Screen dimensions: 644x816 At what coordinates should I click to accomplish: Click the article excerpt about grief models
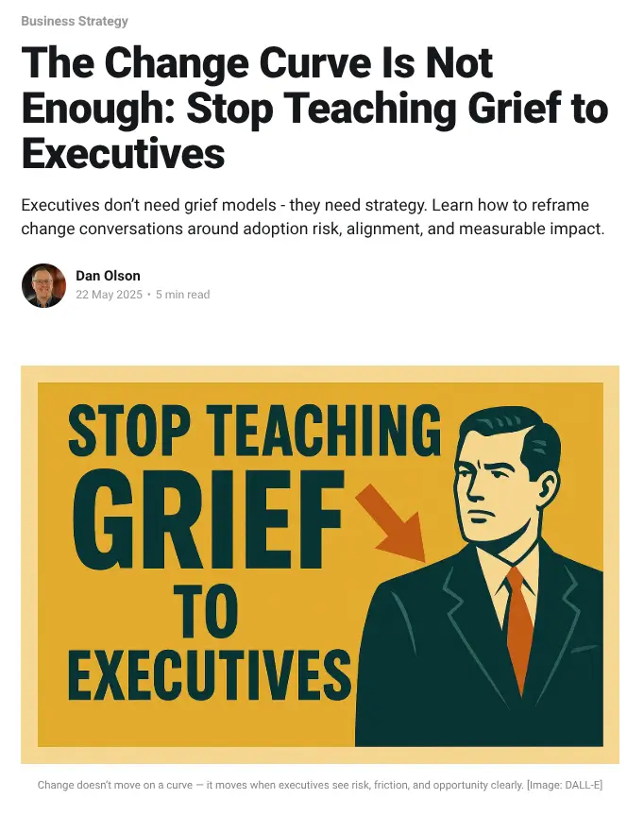click(313, 217)
